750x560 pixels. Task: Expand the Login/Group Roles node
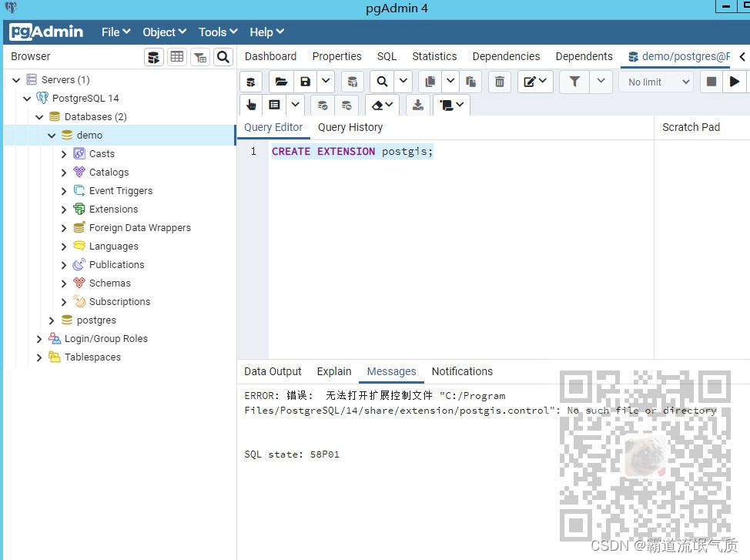(x=39, y=339)
